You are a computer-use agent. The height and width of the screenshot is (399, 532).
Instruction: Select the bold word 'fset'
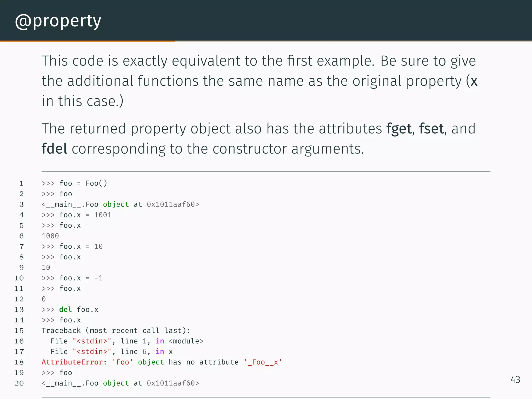tap(431, 129)
